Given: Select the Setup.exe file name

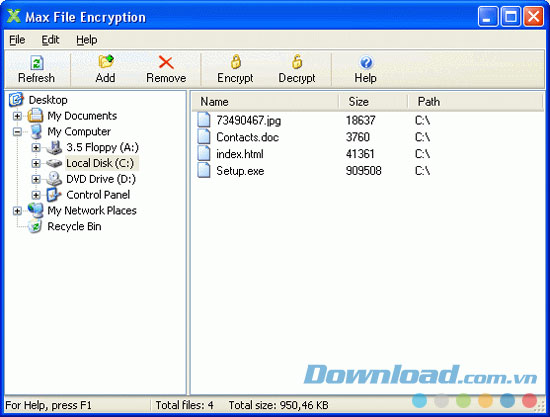Looking at the screenshot, I should pyautogui.click(x=240, y=171).
